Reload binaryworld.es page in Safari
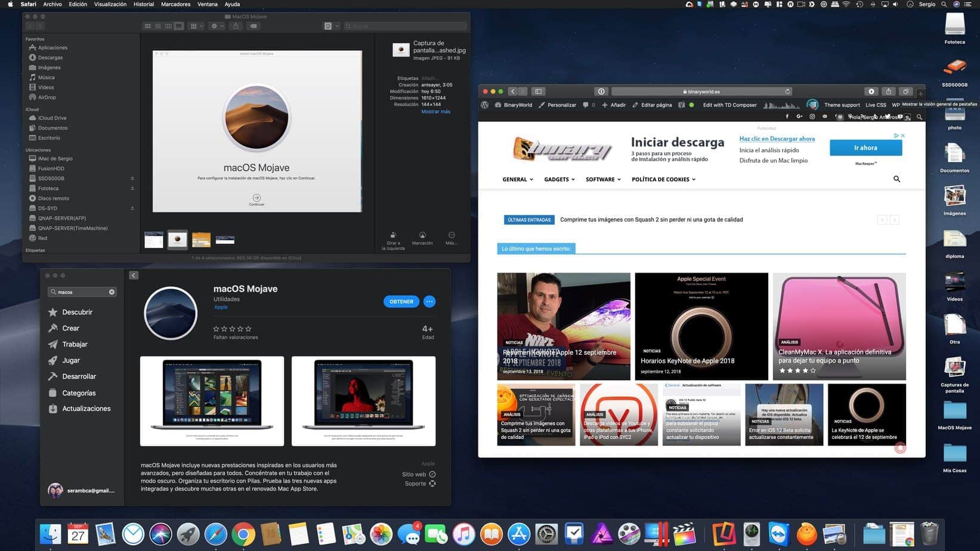 (788, 91)
